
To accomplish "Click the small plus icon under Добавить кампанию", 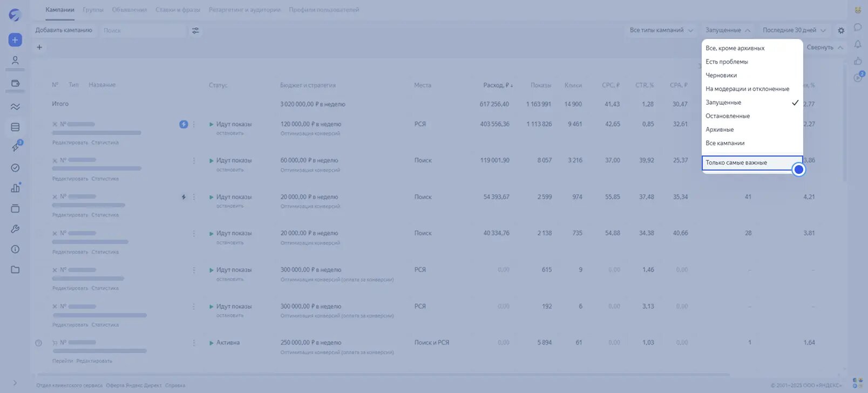I will pyautogui.click(x=39, y=48).
